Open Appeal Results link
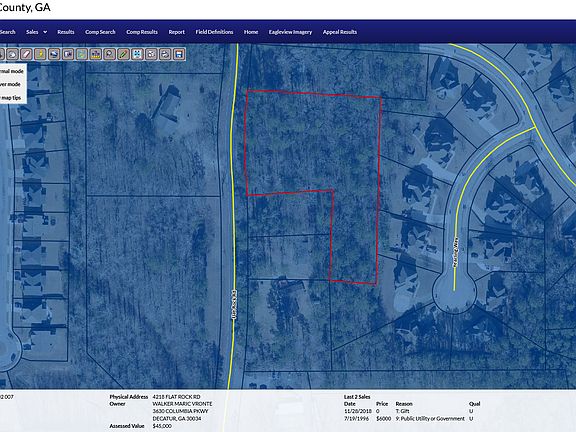 pos(340,32)
